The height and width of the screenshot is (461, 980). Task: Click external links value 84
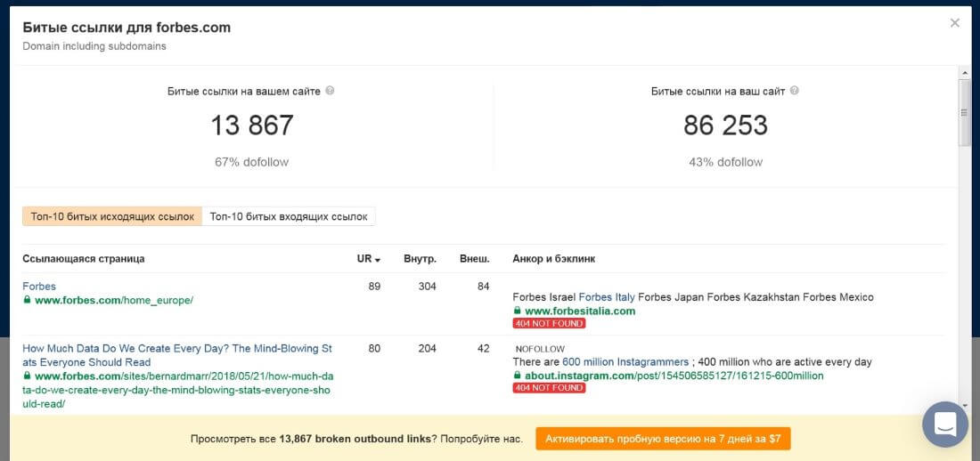[x=483, y=286]
